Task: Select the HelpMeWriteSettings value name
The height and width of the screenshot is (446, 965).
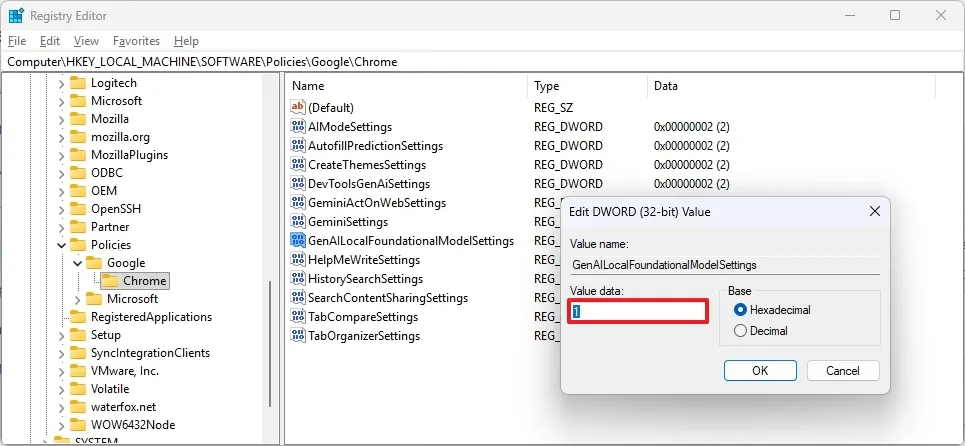Action: point(364,260)
